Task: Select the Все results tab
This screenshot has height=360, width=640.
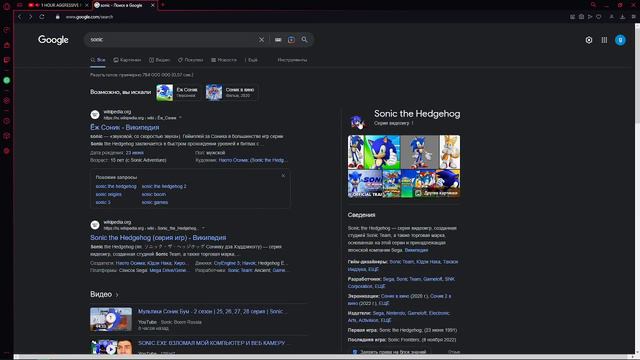Action: click(x=98, y=60)
